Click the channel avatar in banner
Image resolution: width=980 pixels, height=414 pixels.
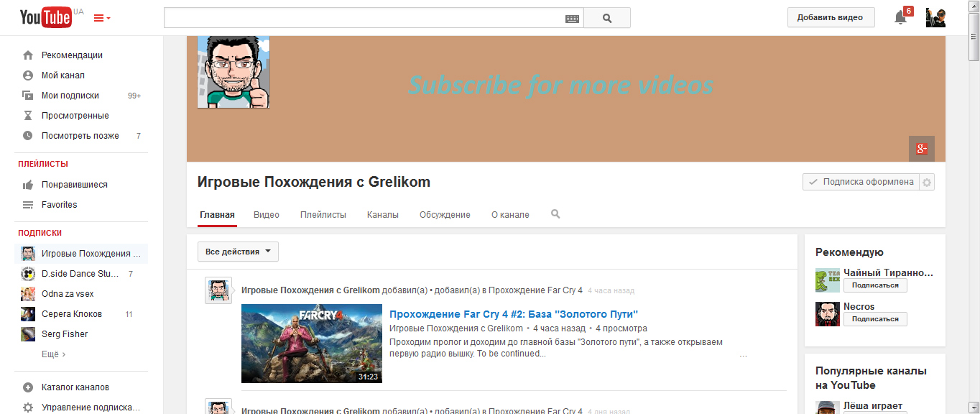pyautogui.click(x=234, y=72)
